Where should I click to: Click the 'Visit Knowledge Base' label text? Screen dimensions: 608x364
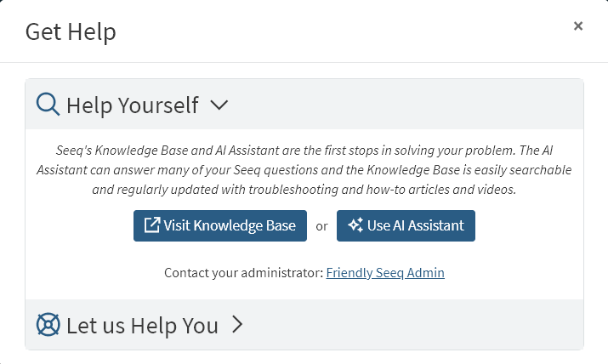(x=230, y=225)
